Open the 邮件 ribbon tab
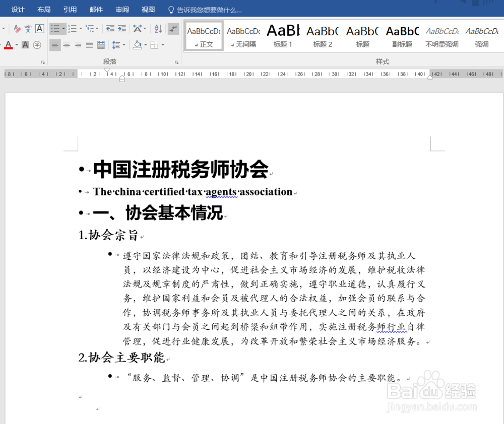This screenshot has height=424, width=504. [x=96, y=10]
